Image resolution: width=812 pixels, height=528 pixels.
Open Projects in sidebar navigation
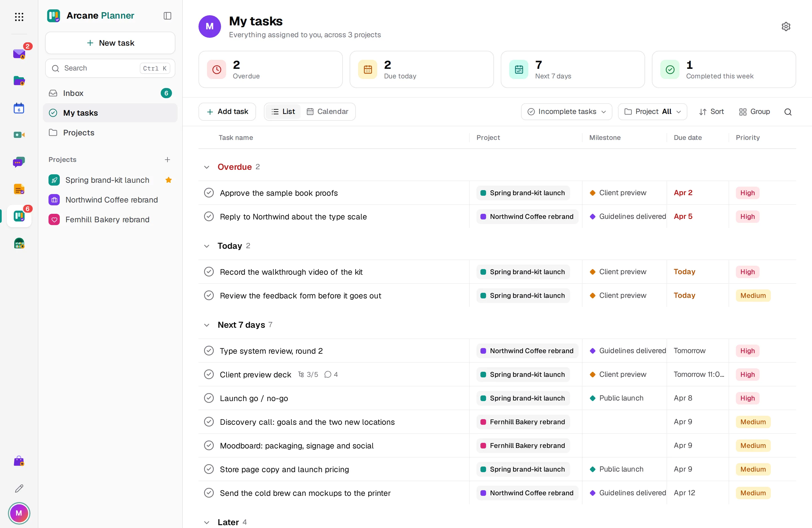click(110, 133)
